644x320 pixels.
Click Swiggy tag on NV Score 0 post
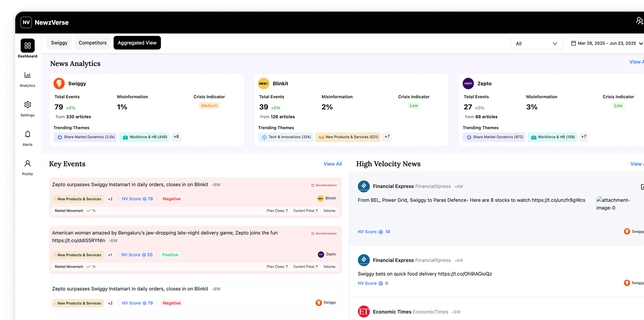634,283
